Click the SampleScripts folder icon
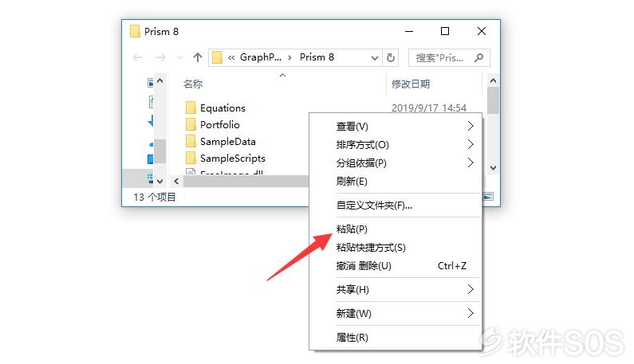The height and width of the screenshot is (364, 634). pyautogui.click(x=191, y=158)
